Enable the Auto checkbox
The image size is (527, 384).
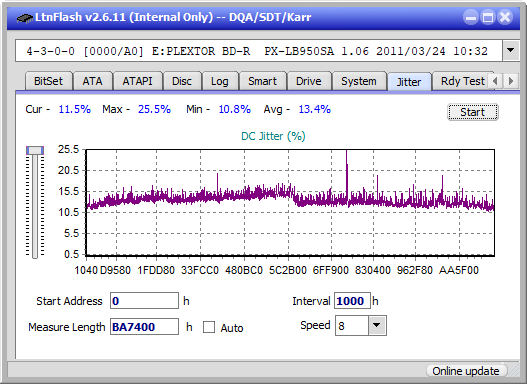click(x=209, y=327)
